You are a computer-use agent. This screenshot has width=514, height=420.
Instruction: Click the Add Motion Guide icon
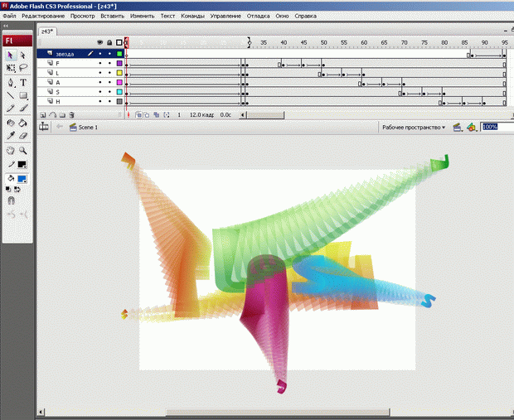coord(52,115)
